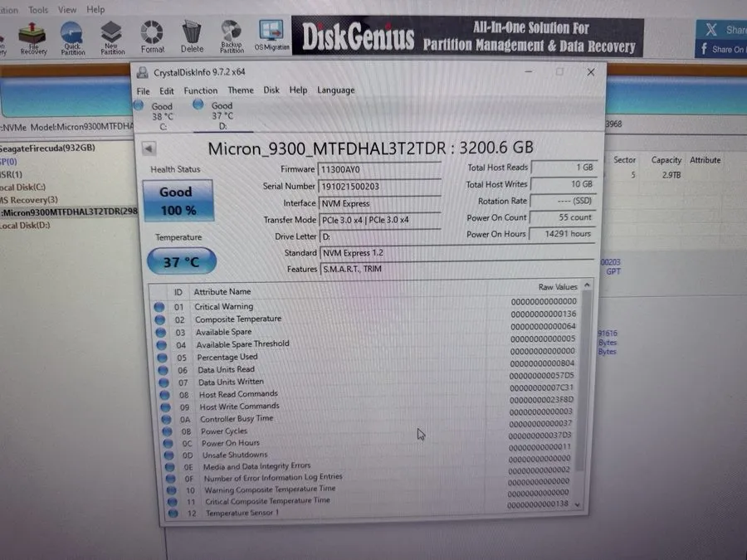Click the Raw Values column header

pos(558,287)
